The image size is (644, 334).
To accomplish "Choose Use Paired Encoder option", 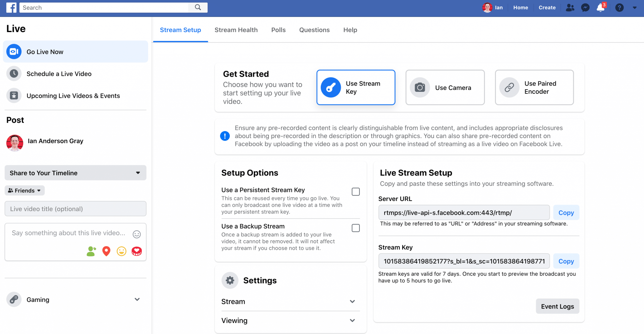I will tap(534, 87).
